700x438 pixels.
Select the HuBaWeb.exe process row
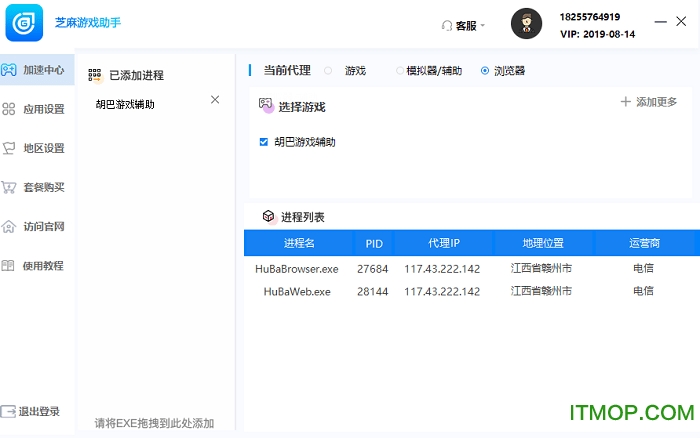coord(472,291)
